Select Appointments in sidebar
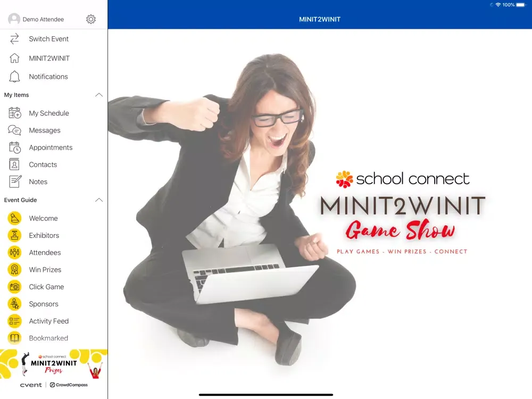This screenshot has height=399, width=532. coord(51,147)
